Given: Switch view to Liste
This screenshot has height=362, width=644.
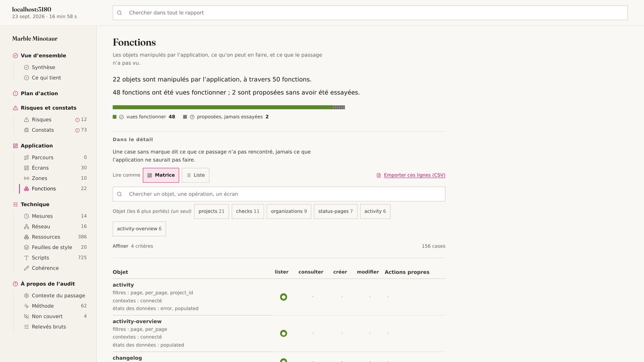Looking at the screenshot, I should 195,175.
